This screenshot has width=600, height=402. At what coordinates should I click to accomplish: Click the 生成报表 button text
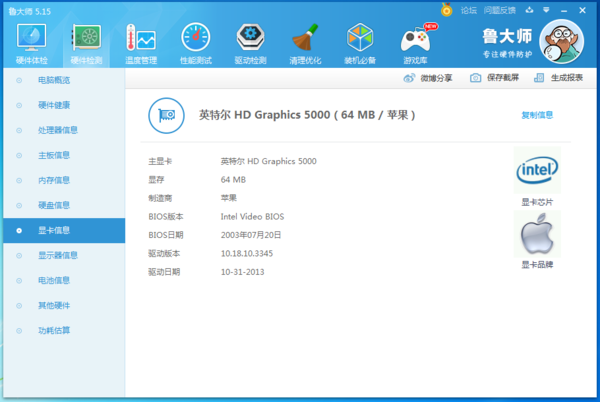tap(567, 78)
